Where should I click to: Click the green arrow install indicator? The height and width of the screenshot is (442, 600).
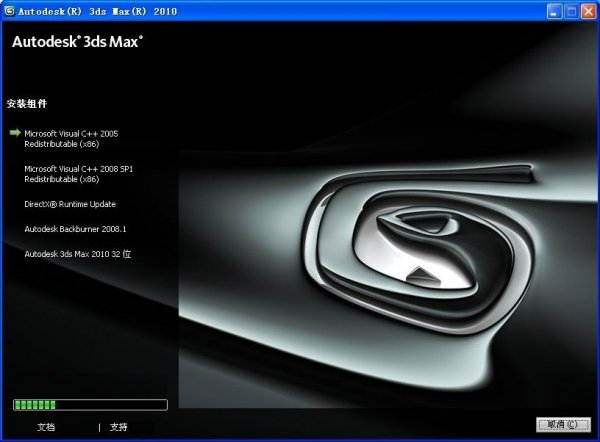coord(15,132)
